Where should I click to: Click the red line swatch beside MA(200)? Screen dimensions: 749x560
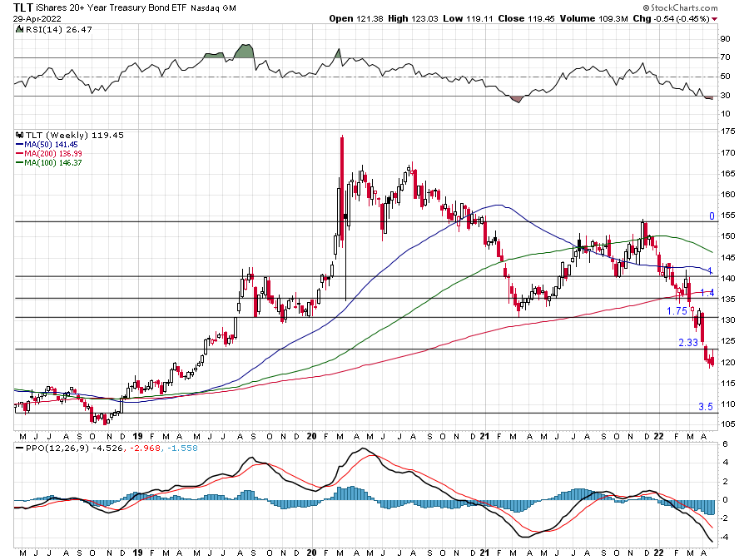click(20, 154)
